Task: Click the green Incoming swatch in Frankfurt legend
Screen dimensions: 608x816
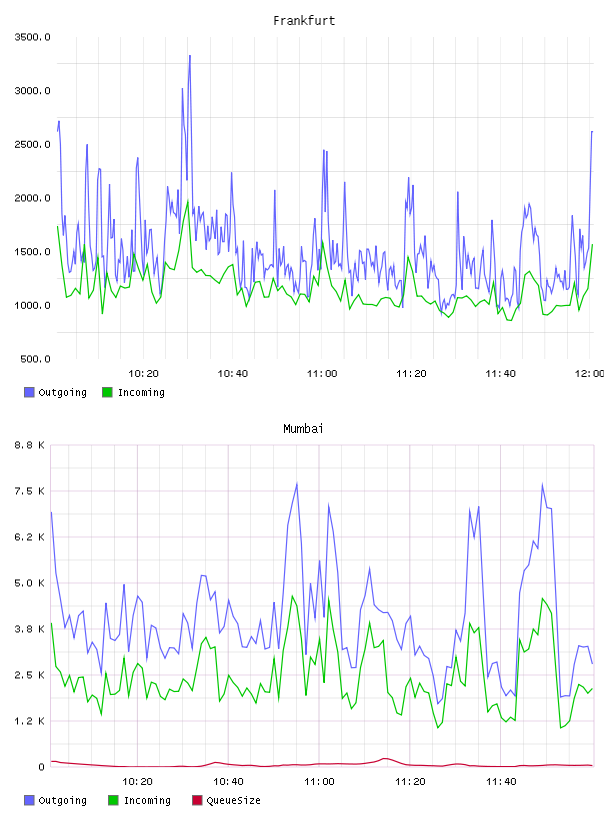Action: point(107,392)
